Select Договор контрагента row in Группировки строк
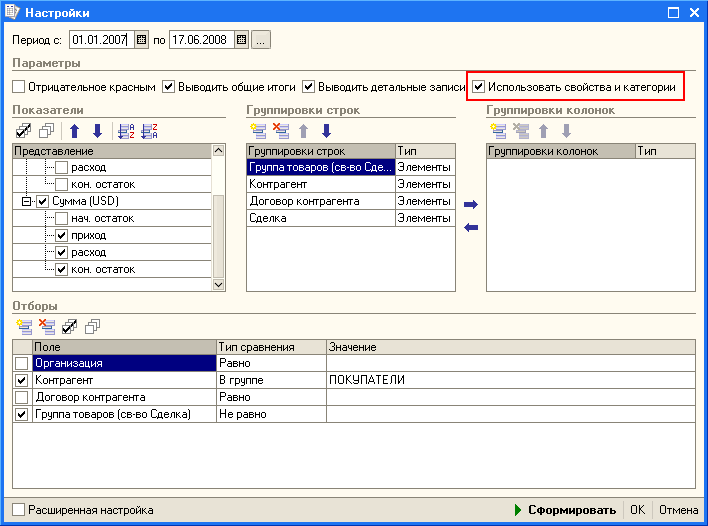The image size is (708, 526). coord(320,201)
